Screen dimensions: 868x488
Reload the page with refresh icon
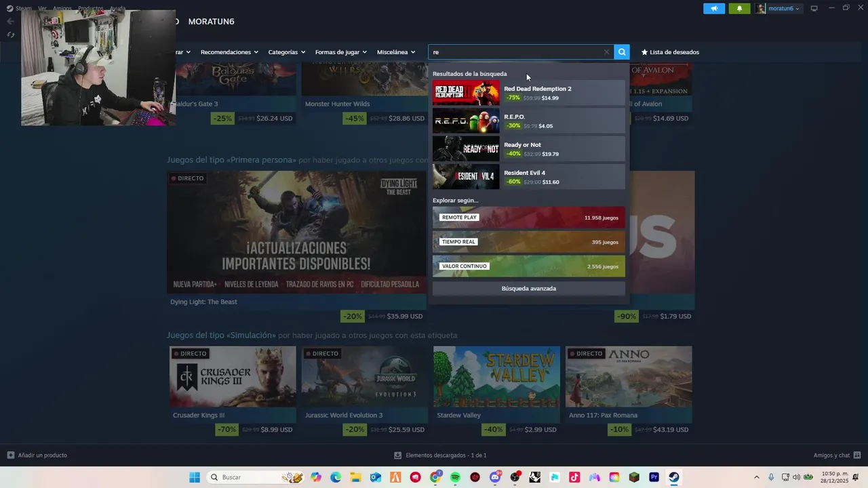click(10, 35)
